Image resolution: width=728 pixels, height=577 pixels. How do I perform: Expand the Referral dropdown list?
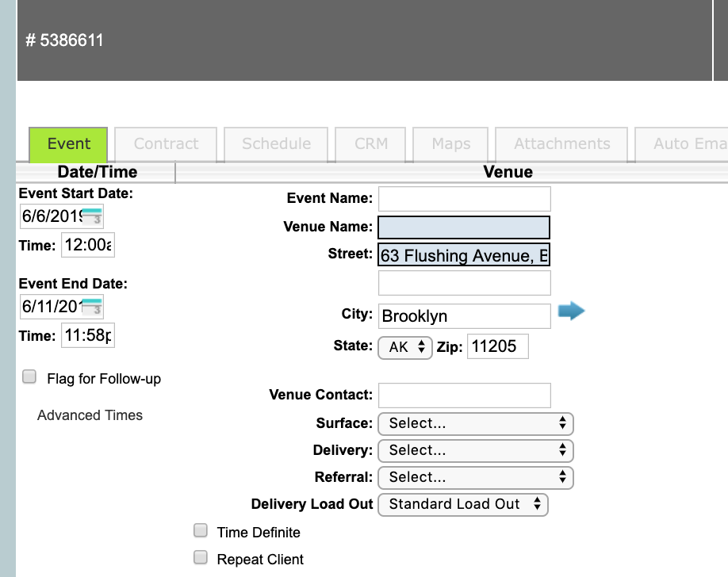pos(475,477)
